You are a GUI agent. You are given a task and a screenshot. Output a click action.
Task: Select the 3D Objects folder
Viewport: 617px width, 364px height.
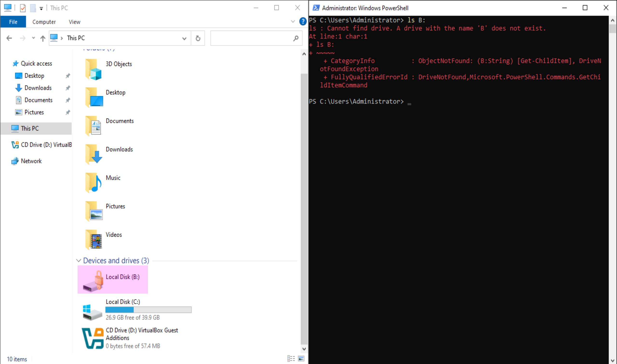pyautogui.click(x=109, y=69)
